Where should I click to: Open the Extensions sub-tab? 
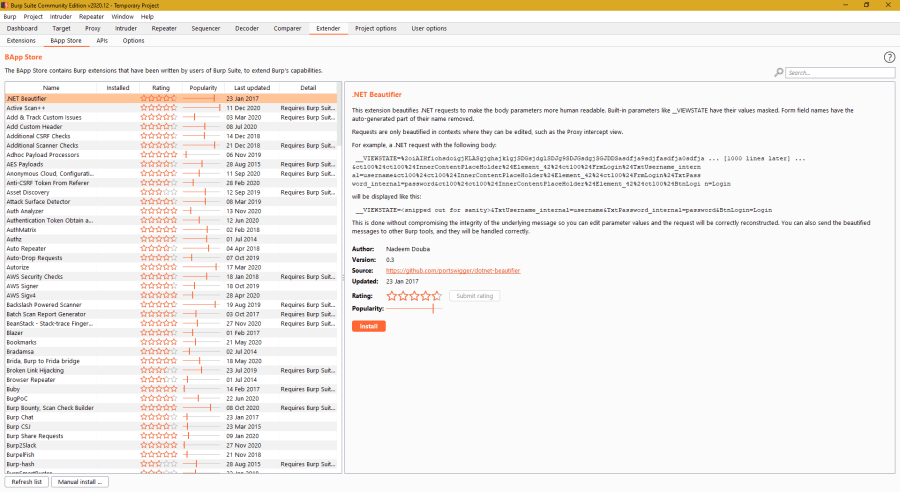coord(21,41)
